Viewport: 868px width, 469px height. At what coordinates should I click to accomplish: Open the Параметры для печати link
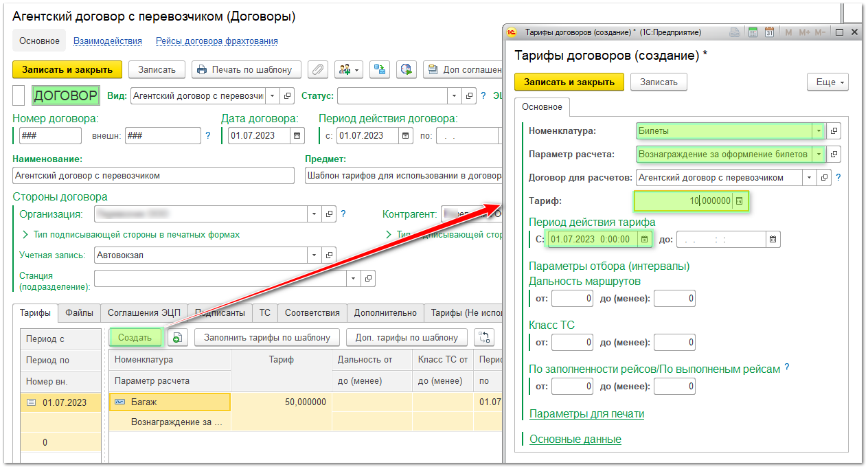pos(586,413)
